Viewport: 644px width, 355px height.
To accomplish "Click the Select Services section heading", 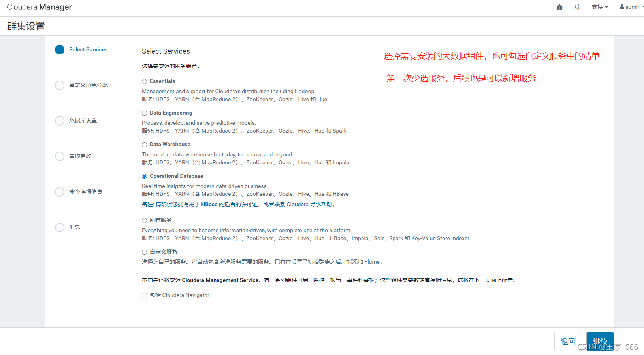I will [166, 51].
